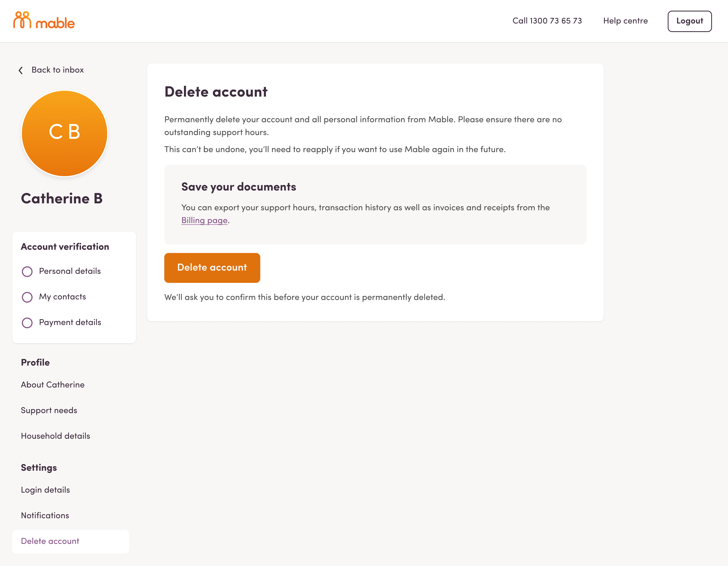Open Payment details verification item
This screenshot has width=728, height=566.
70,323
